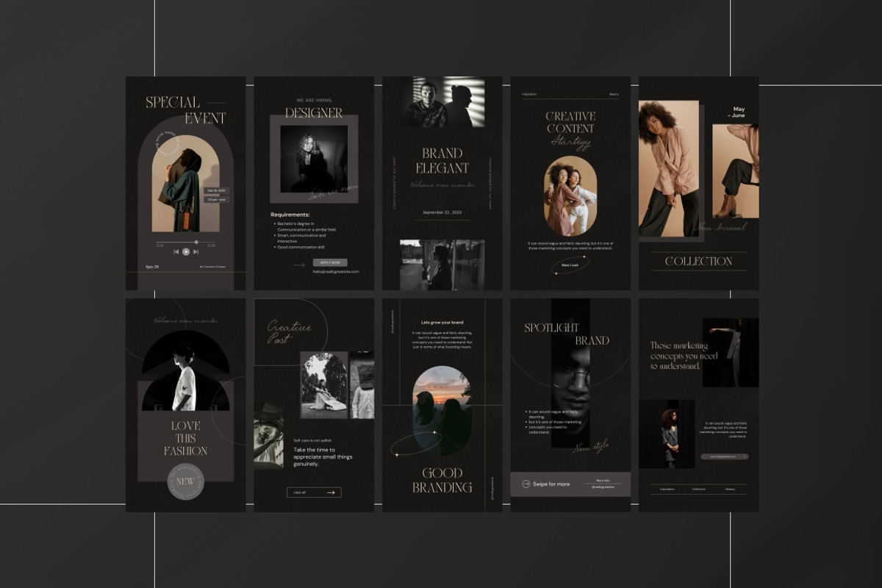Click the 'BRAND ELEGANT' title
This screenshot has height=588, width=882.
(442, 160)
